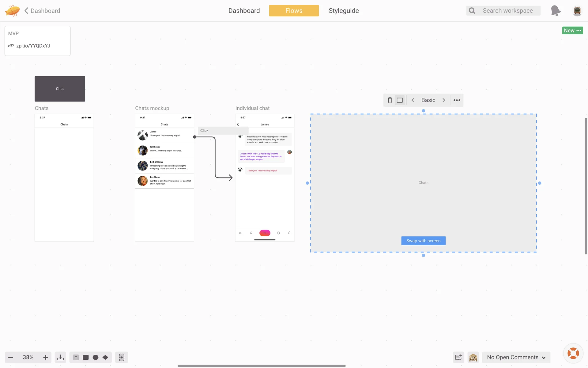Switch to the Styleguide tab

coord(344,11)
